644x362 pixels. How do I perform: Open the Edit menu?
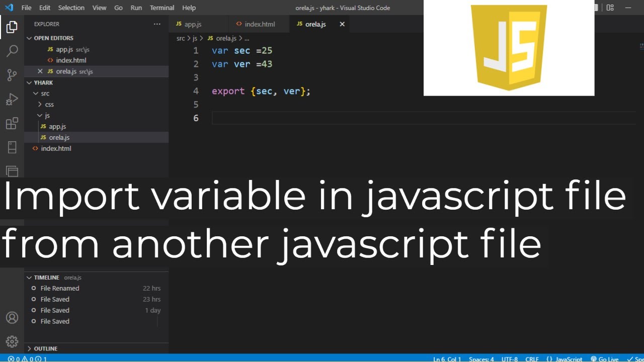[x=45, y=8]
